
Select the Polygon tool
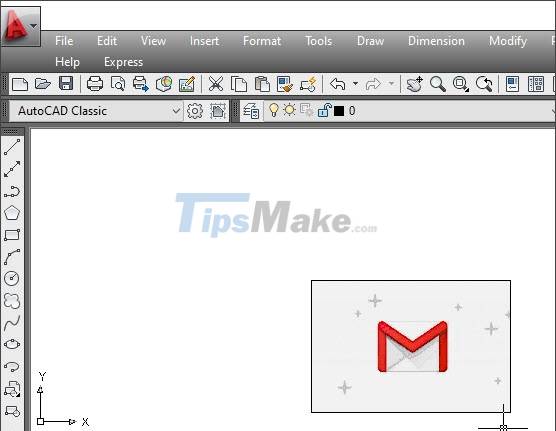click(x=12, y=213)
